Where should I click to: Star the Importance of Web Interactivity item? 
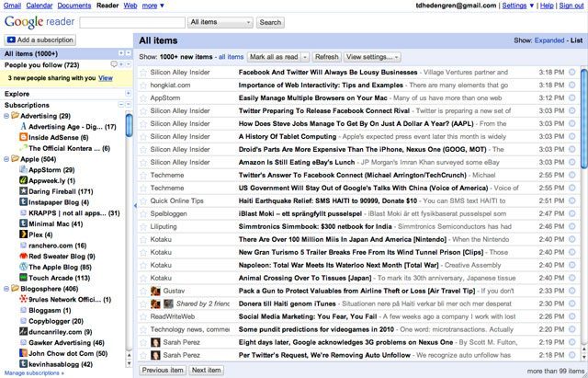point(143,86)
